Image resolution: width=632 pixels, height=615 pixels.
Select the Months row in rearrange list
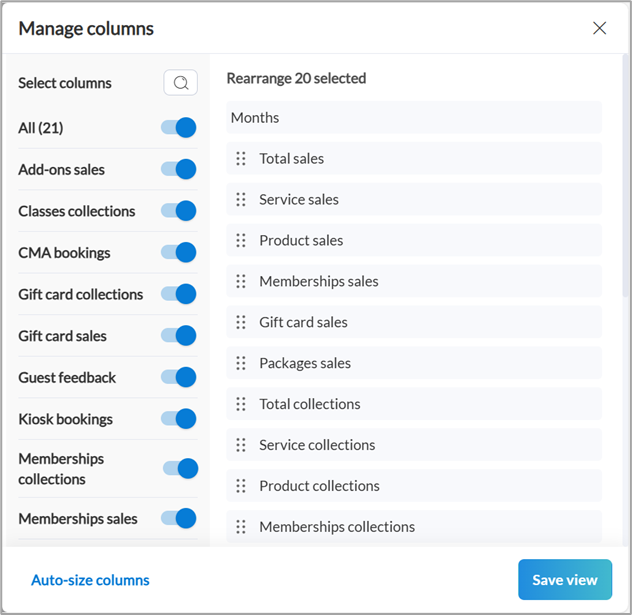pos(414,118)
